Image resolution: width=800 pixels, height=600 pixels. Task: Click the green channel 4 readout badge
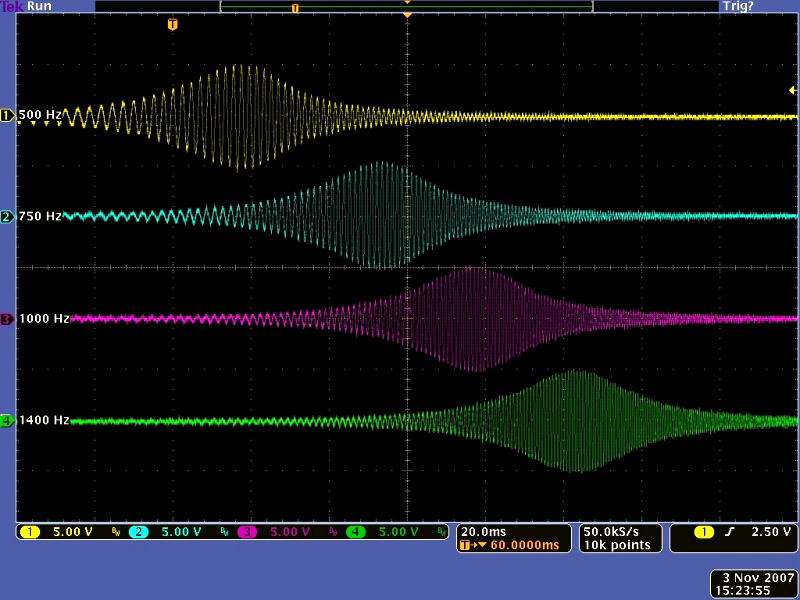pyautogui.click(x=355, y=532)
